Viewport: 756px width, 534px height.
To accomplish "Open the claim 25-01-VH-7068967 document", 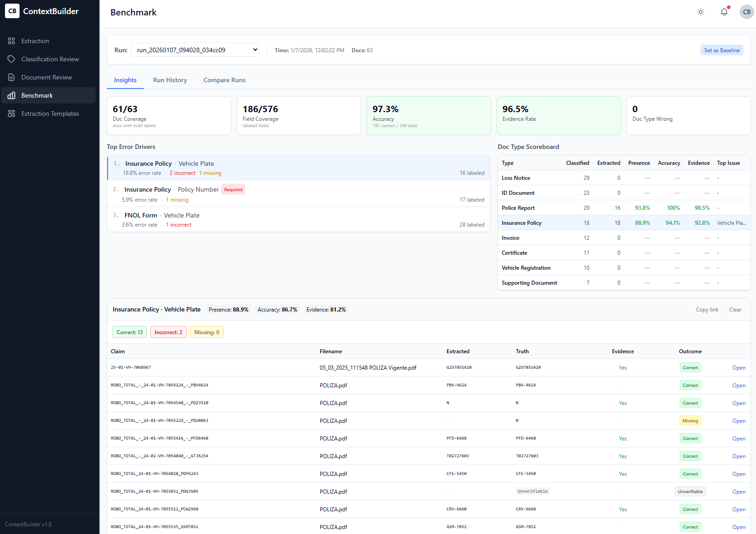I will (739, 367).
